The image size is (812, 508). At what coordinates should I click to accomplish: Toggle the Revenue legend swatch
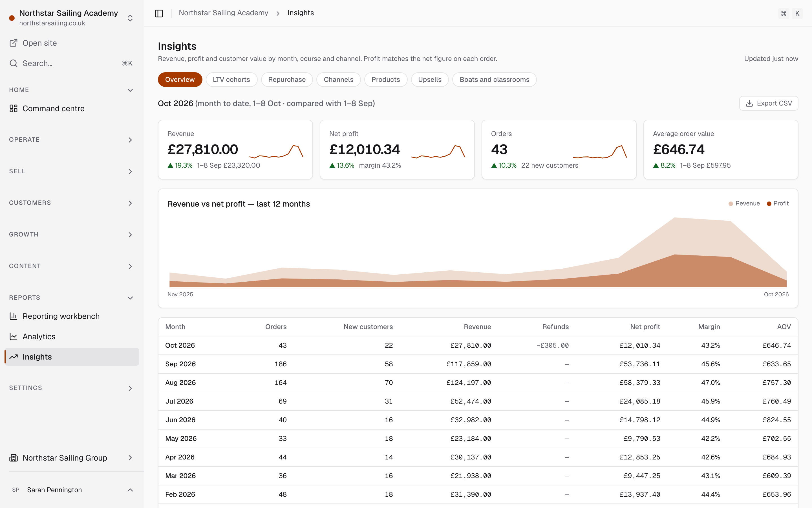tap(731, 203)
